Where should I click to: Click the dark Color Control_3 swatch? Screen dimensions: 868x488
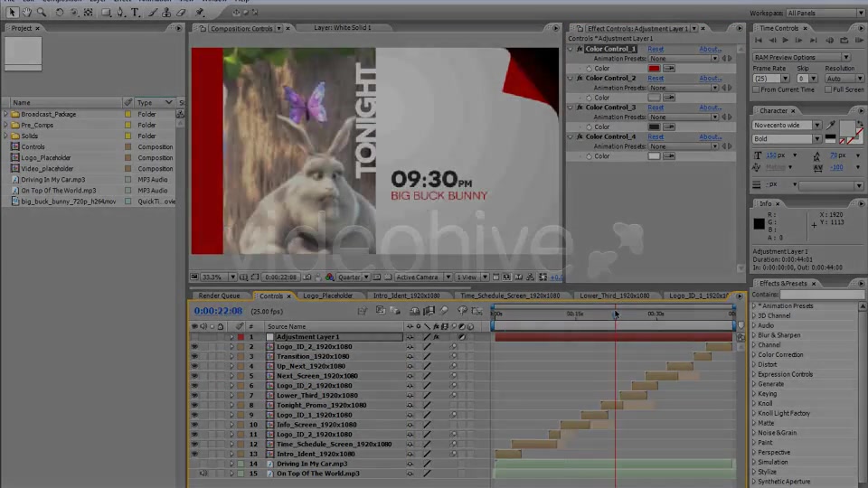(x=654, y=127)
